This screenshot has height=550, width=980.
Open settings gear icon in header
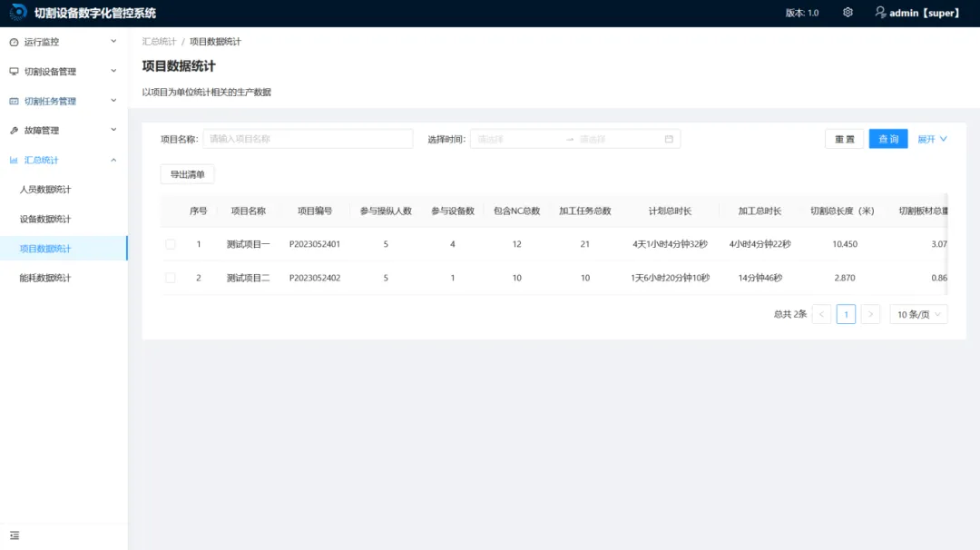[x=848, y=13]
